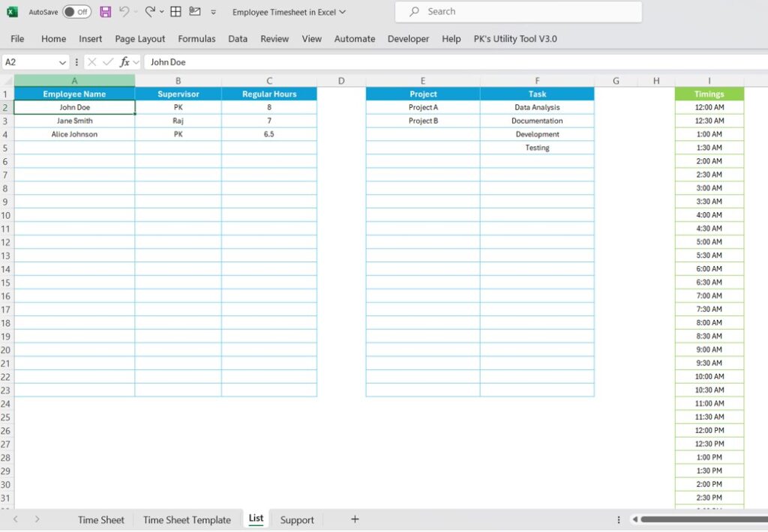768x532 pixels.
Task: Toggle the AutoSave switch
Action: (x=77, y=12)
